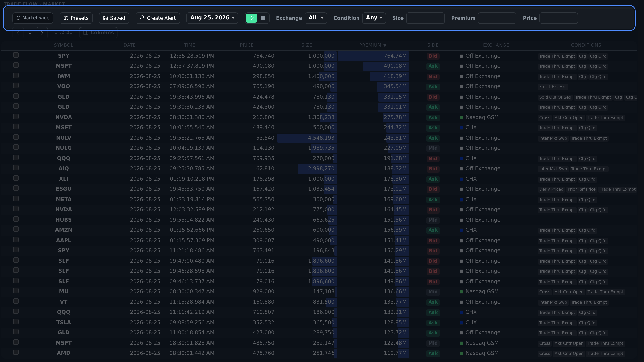Screen dimensions: 644x362
Task: Click the 4,548,193 size value
Action: point(321,138)
